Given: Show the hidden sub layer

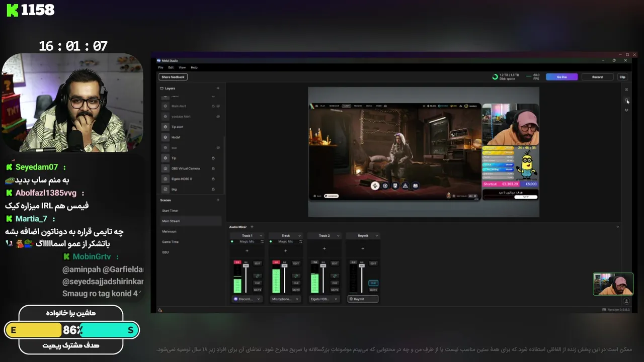Looking at the screenshot, I should (218, 147).
